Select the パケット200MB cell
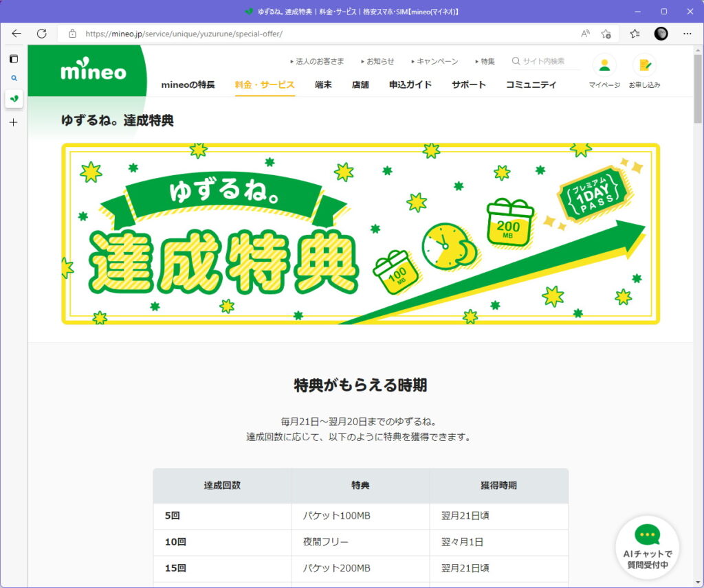The width and height of the screenshot is (704, 588). (360, 568)
